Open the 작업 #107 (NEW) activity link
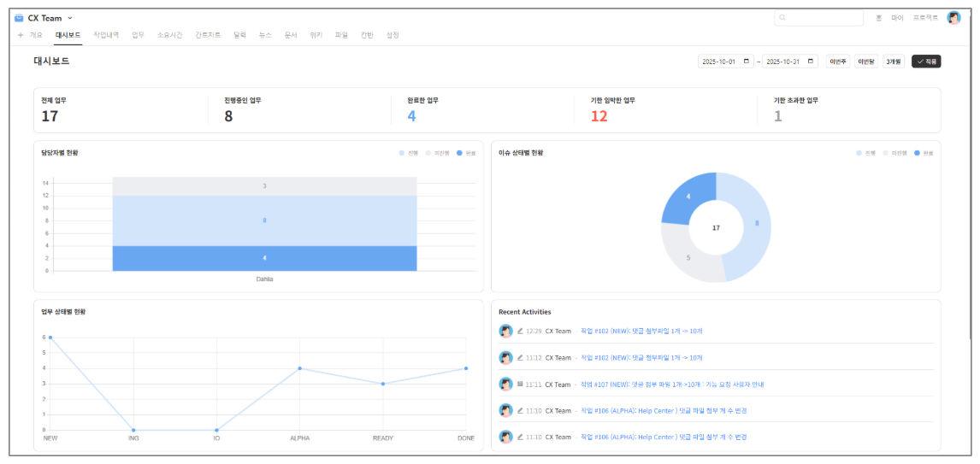The image size is (980, 464). pos(672,384)
